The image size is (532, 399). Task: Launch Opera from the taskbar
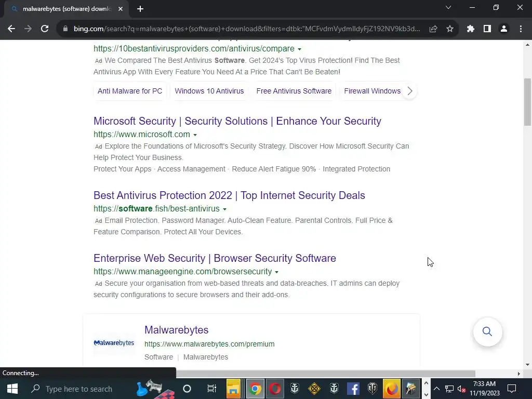(275, 389)
